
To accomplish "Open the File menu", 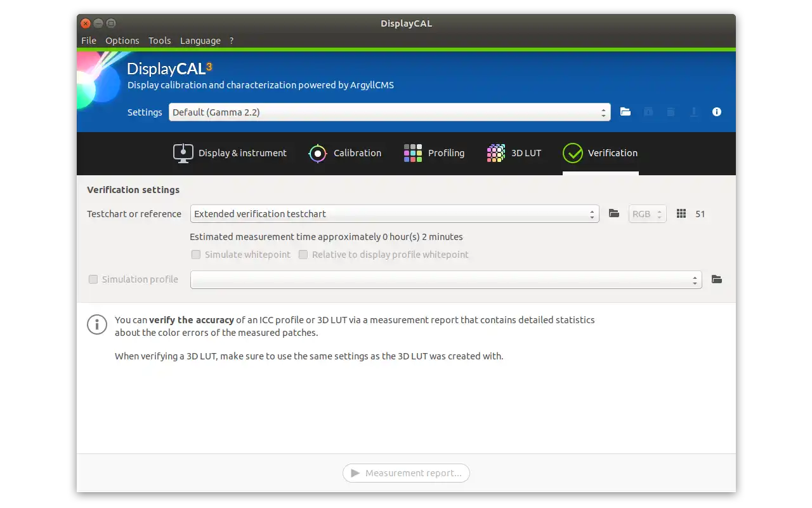I will coord(89,41).
